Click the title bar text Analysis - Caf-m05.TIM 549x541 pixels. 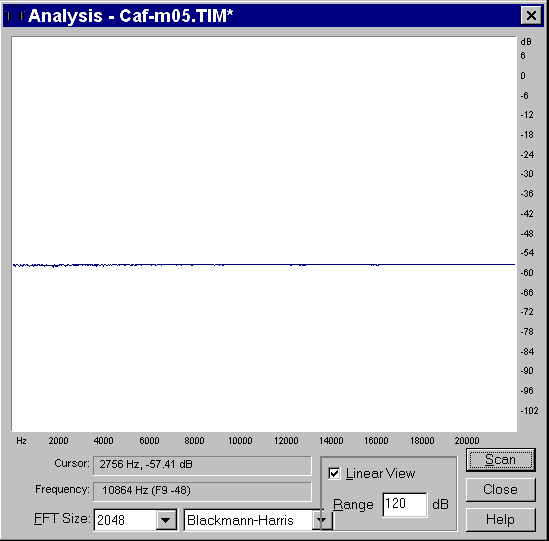(x=130, y=16)
